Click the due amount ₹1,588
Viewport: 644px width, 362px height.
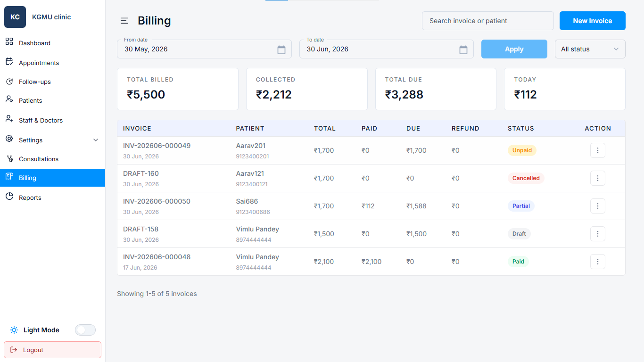pos(416,206)
